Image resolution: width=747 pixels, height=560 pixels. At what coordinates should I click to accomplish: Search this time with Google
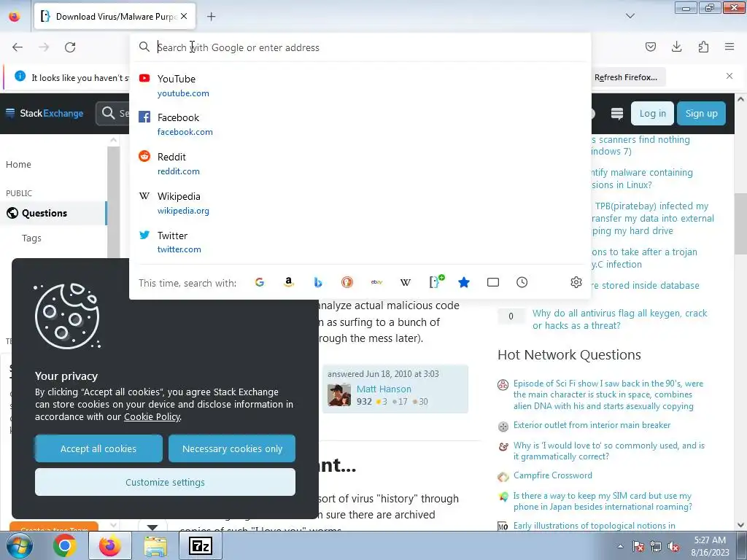coord(259,282)
